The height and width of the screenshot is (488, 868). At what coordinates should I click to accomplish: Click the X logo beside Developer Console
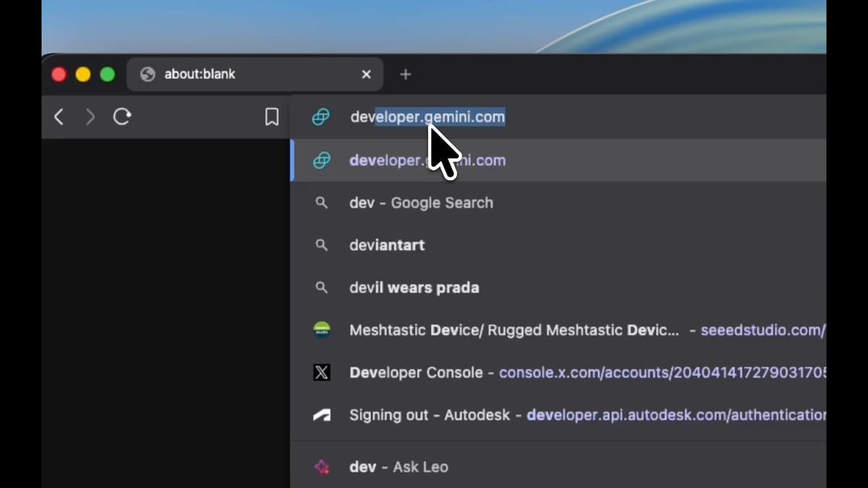[321, 373]
